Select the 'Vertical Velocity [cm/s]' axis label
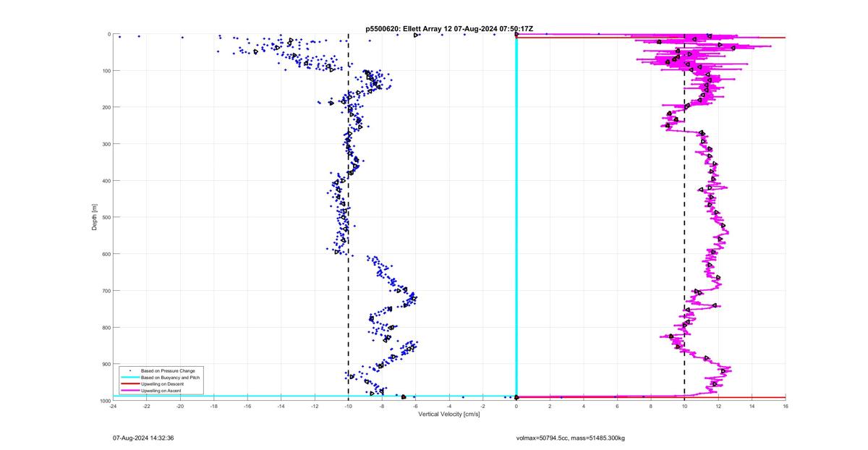Viewport: 868px width, 450px height. 449,414
